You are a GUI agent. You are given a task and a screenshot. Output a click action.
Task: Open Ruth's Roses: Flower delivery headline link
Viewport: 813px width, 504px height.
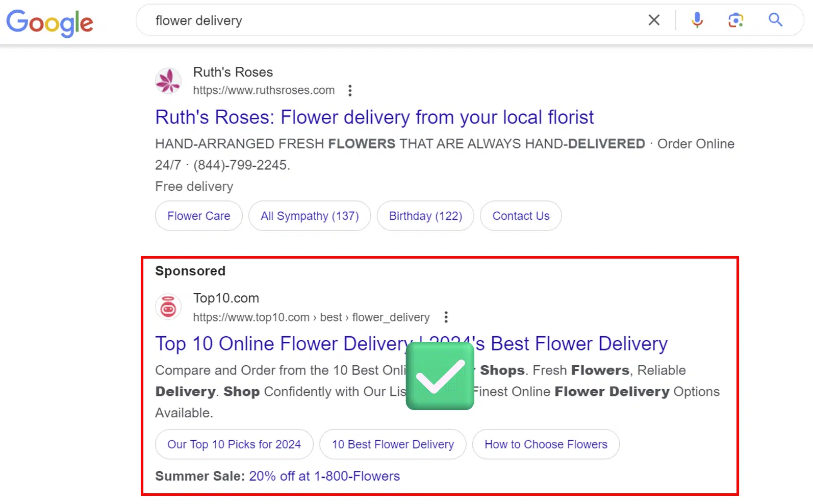click(374, 117)
